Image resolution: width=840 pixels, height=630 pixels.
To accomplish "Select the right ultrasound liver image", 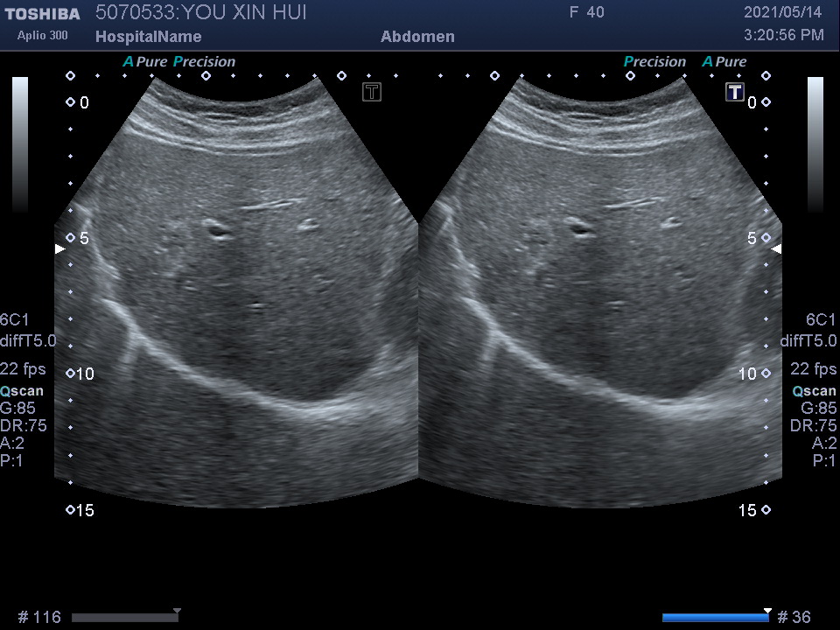I will coord(600,292).
